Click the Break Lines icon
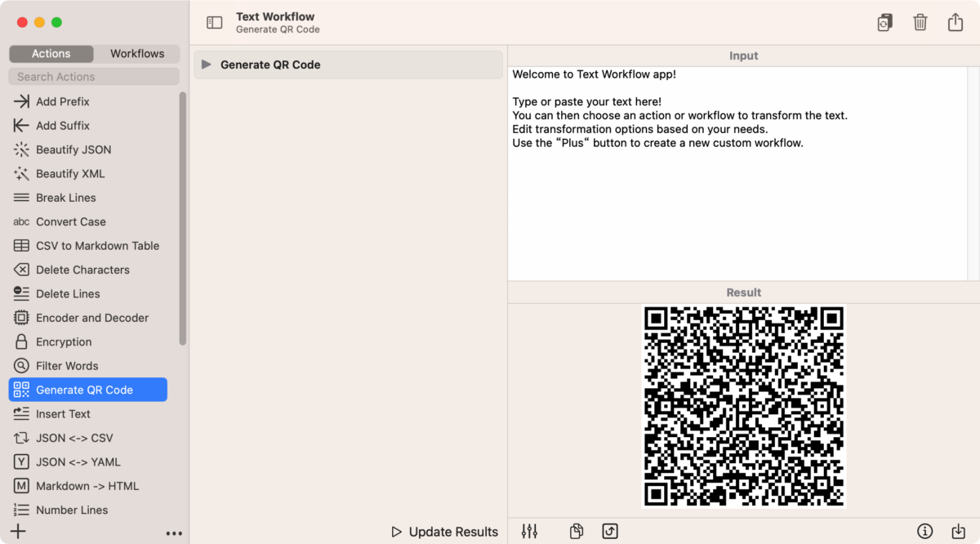 21,198
